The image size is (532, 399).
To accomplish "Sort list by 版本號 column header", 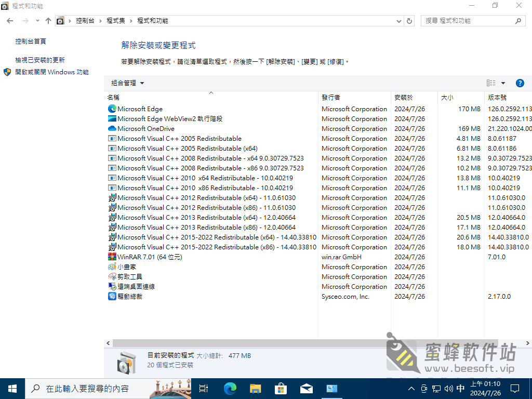I will tap(508, 97).
